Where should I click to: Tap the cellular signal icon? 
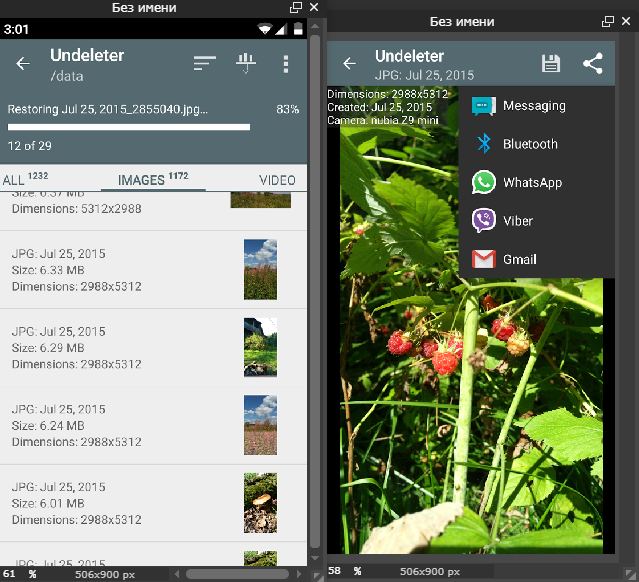[281, 29]
